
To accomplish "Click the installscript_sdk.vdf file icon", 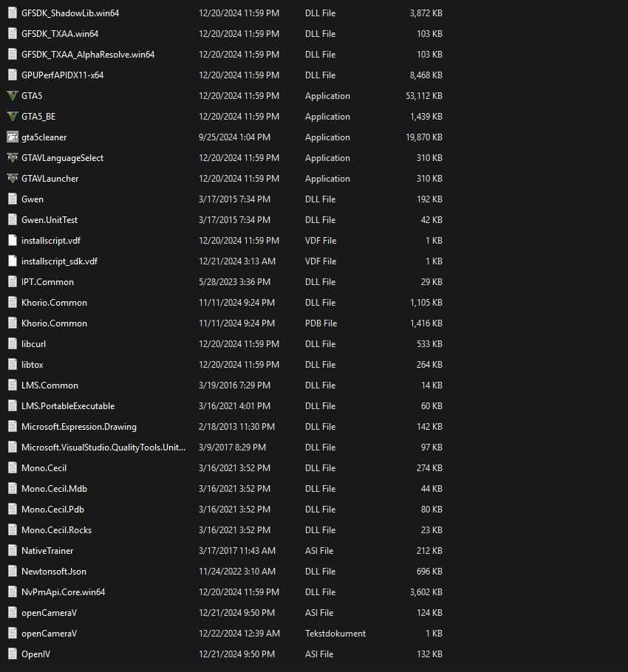I will 12,261.
